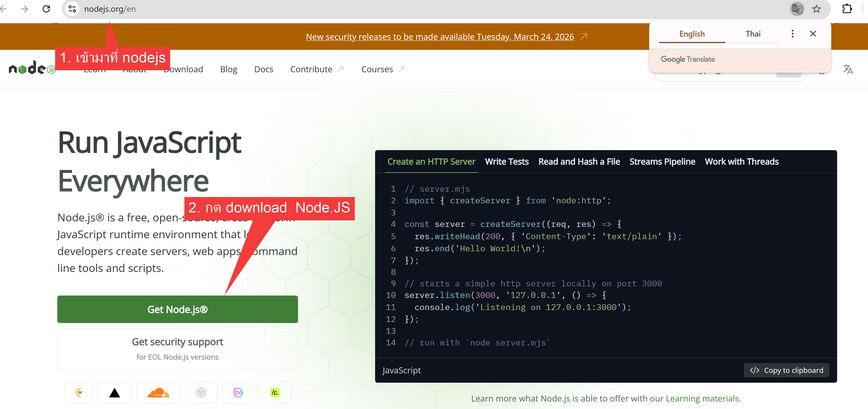Click the browser reload icon
Viewport: 868px width, 409px height.
tap(46, 9)
